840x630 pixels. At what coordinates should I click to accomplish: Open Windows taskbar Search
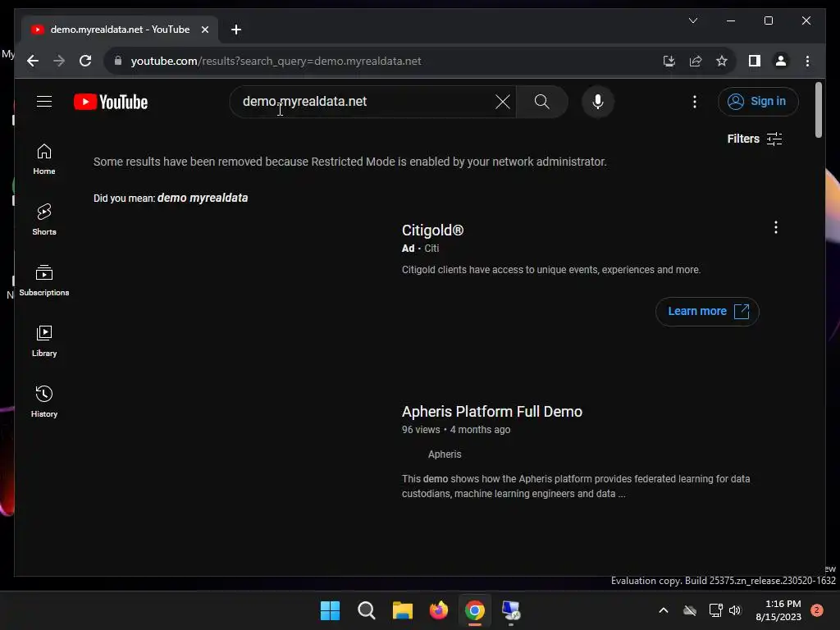(x=367, y=610)
